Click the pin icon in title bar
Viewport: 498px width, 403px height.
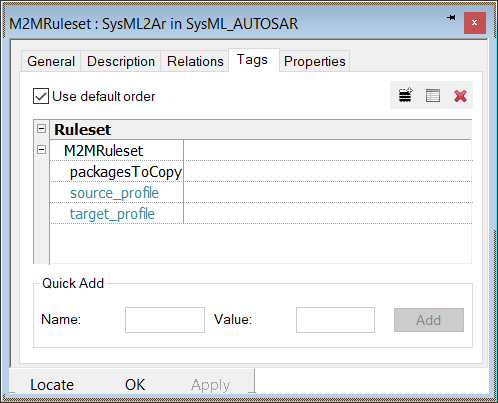tap(451, 18)
